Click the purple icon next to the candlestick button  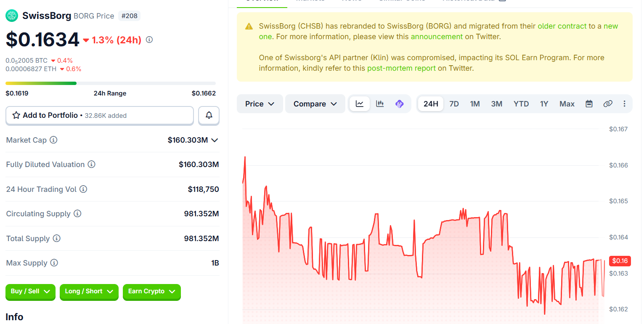(x=400, y=104)
